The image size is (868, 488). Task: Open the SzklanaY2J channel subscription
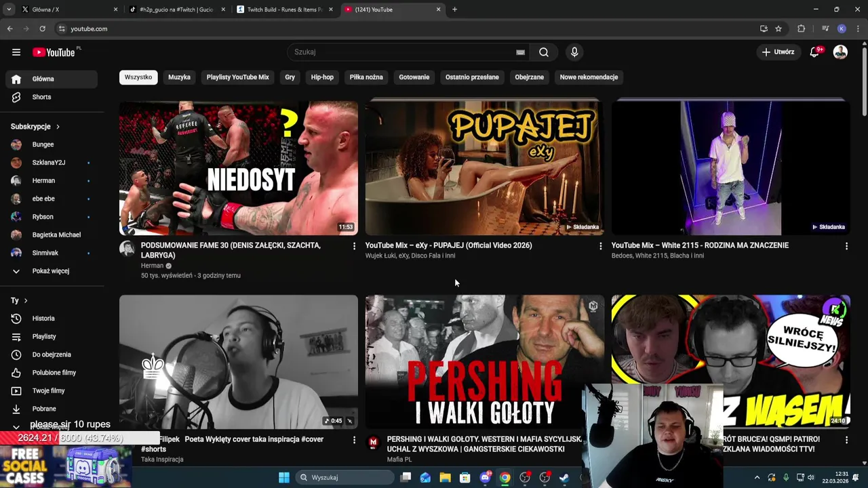pyautogui.click(x=52, y=163)
